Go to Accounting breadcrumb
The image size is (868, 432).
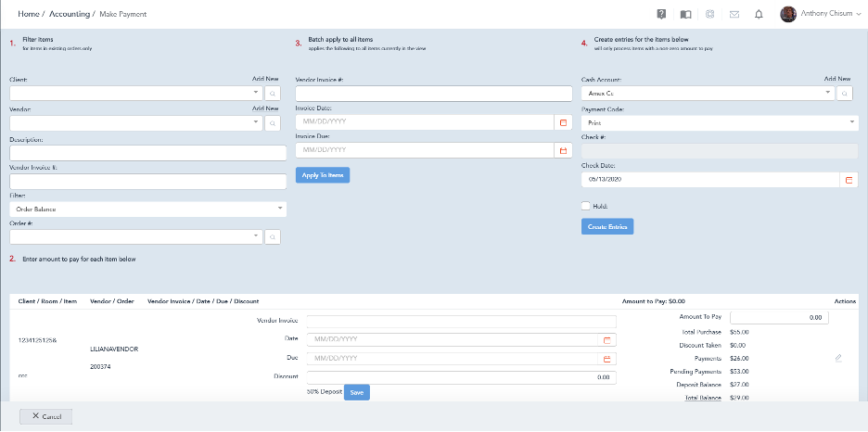pyautogui.click(x=70, y=14)
